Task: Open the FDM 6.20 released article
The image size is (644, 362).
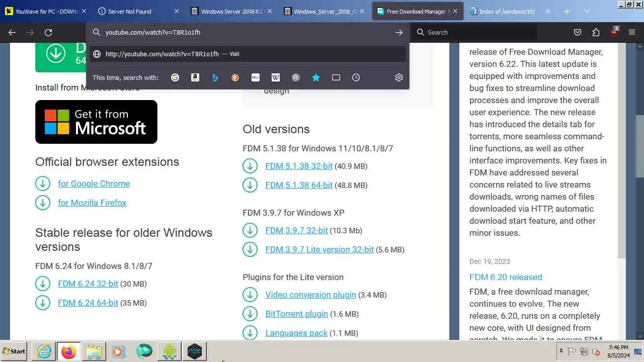Action: coord(506,277)
